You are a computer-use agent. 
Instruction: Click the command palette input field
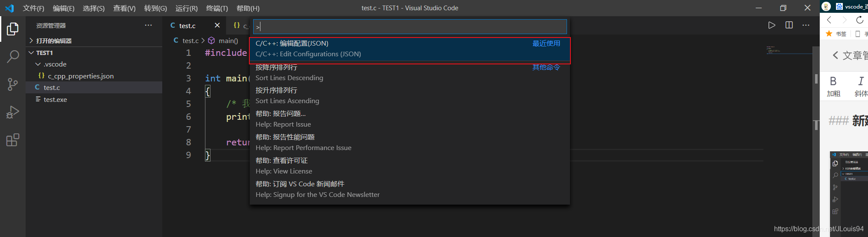410,26
